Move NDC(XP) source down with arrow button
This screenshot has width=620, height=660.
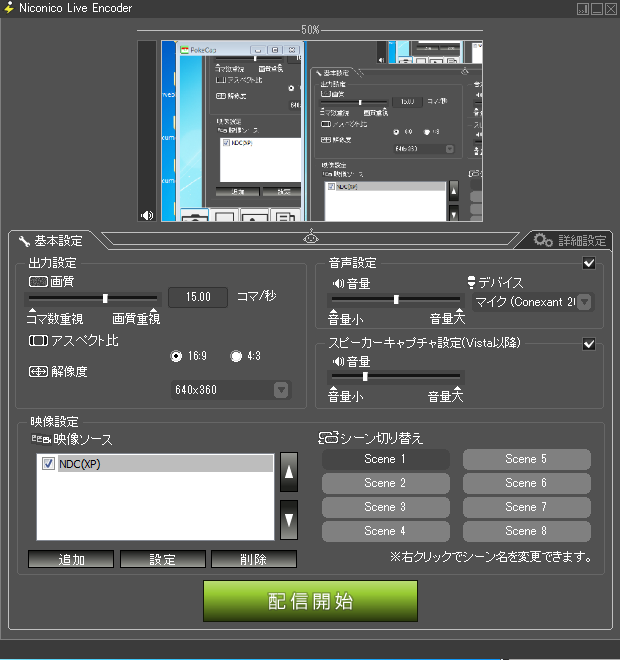click(x=289, y=520)
